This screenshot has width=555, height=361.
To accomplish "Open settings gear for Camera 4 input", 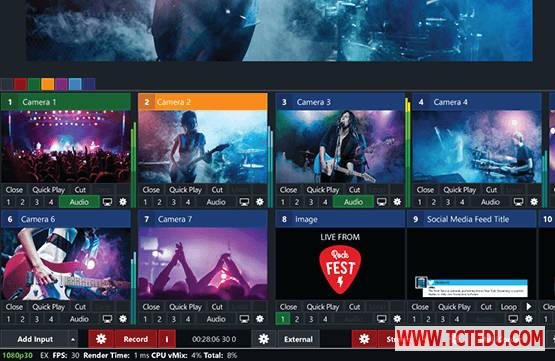I will coord(534,202).
